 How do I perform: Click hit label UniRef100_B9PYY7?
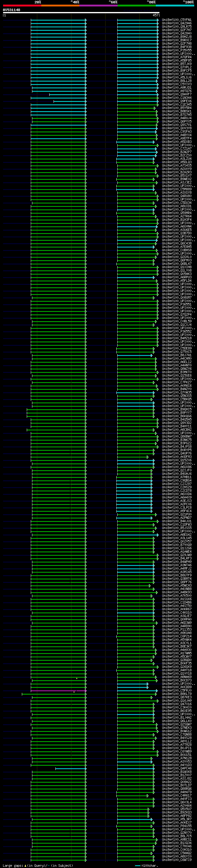[x=177, y=413]
